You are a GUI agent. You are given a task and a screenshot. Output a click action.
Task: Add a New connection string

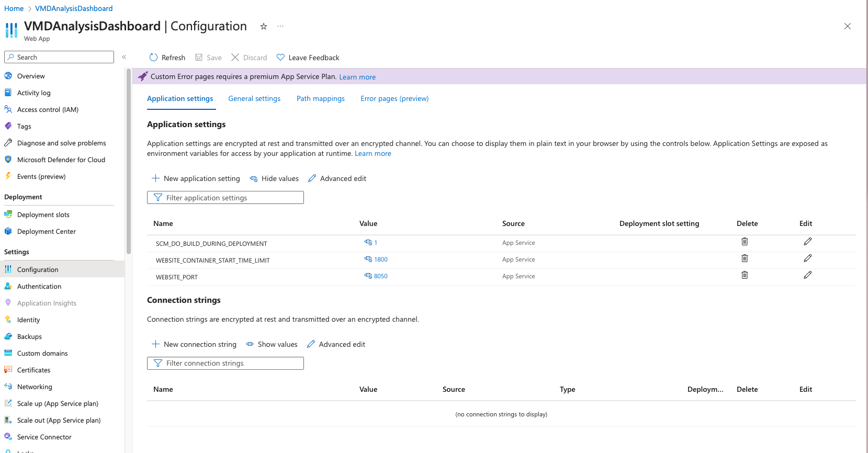point(194,344)
